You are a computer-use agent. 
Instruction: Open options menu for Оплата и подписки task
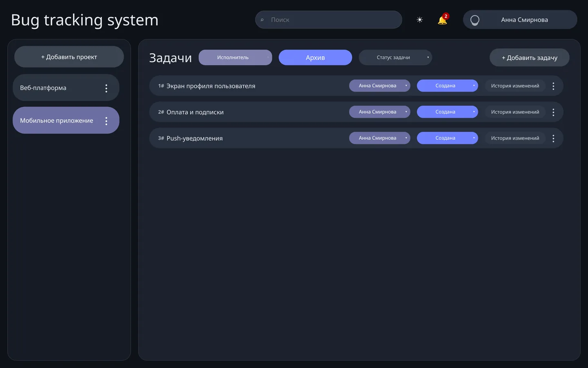tap(553, 112)
